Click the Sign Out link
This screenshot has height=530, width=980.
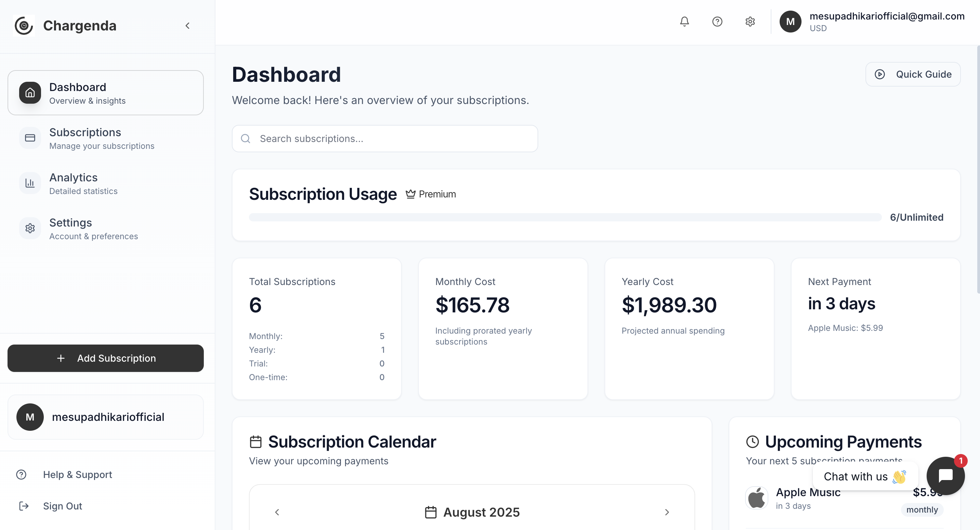(x=62, y=506)
